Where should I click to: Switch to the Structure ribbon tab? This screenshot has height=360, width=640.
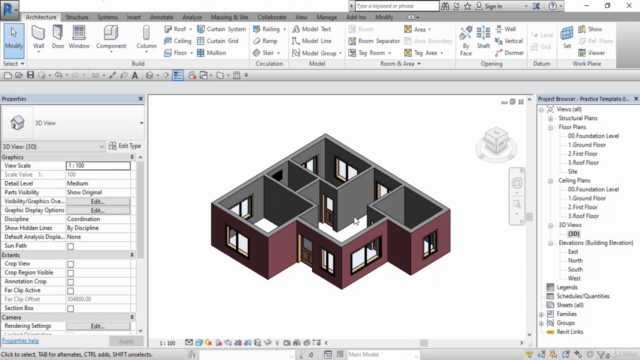point(77,17)
